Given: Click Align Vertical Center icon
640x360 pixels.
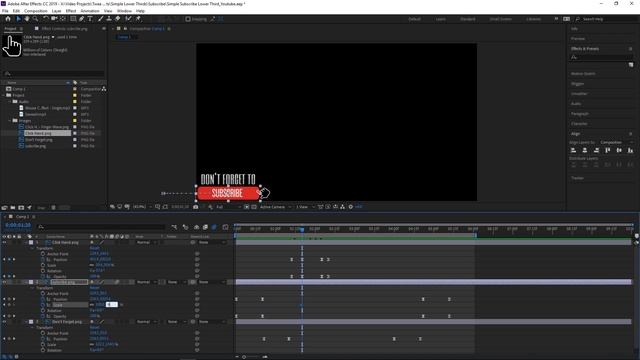Looking at the screenshot, I should [x=619, y=150].
